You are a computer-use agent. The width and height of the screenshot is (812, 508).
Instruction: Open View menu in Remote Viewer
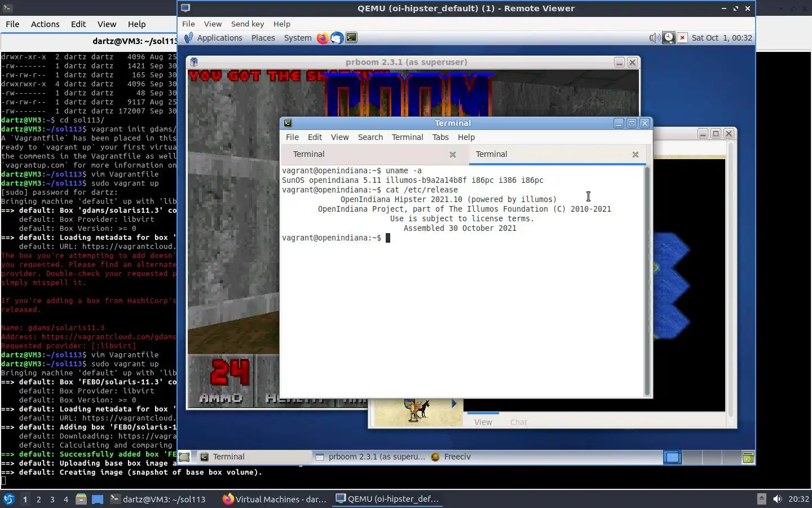213,24
